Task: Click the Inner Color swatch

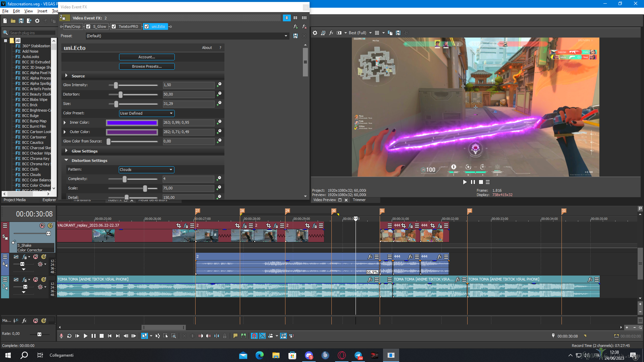Action: (x=132, y=123)
